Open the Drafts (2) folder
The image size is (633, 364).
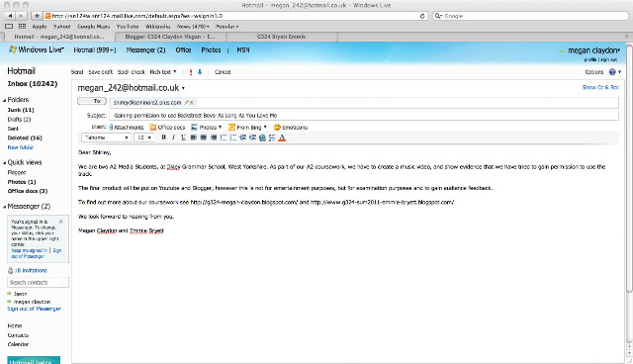click(x=19, y=120)
